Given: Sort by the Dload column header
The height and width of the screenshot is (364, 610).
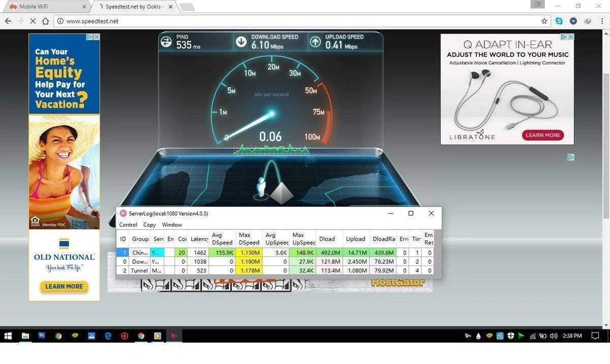Looking at the screenshot, I should (x=328, y=239).
